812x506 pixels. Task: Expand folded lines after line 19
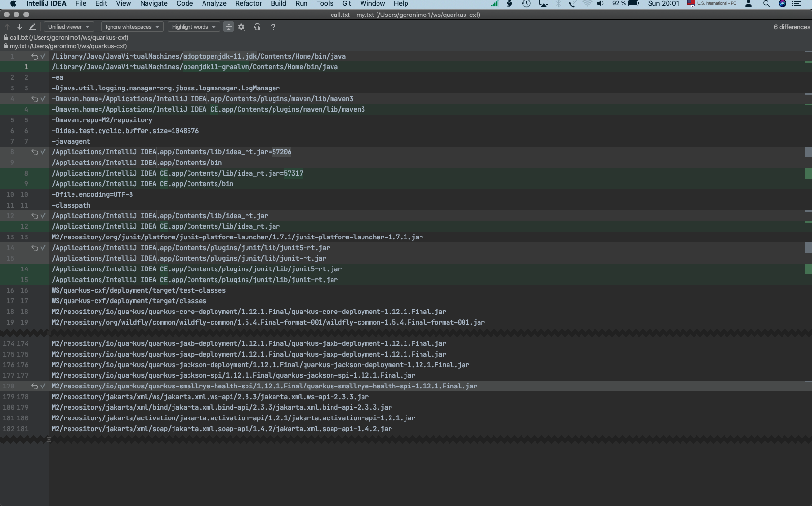coord(49,333)
